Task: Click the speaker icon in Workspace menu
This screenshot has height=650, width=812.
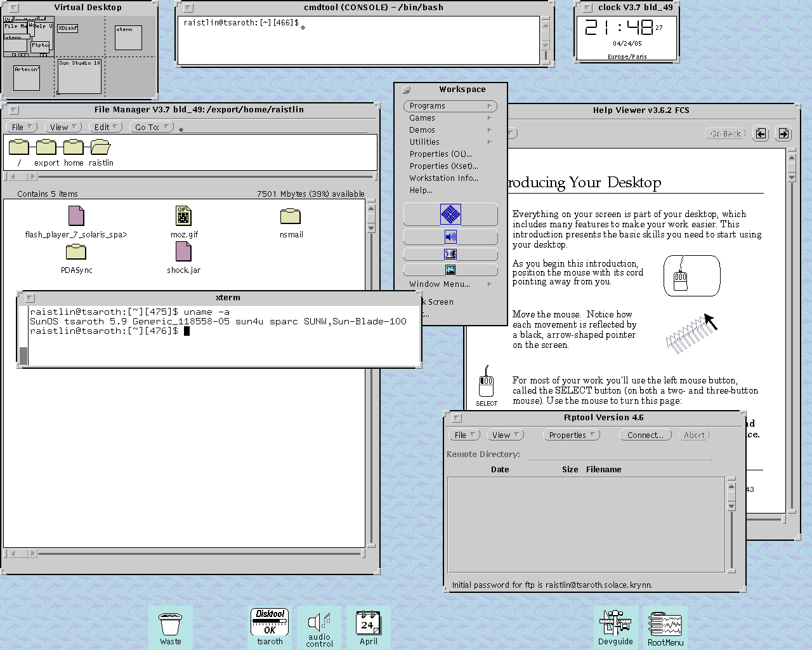Action: point(450,237)
